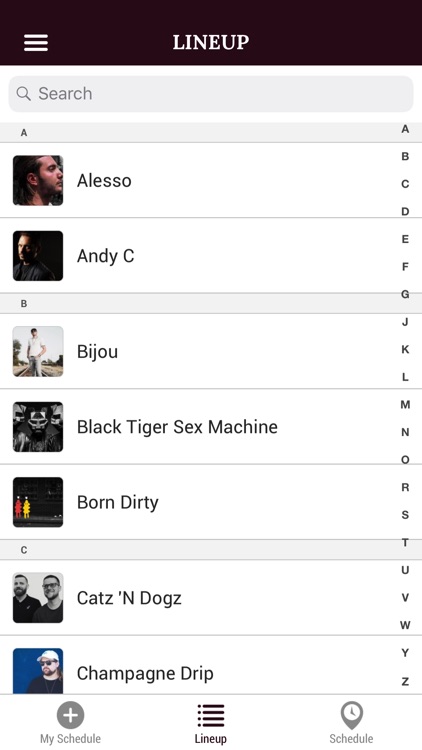Tap the My Schedule plus icon

point(70,715)
